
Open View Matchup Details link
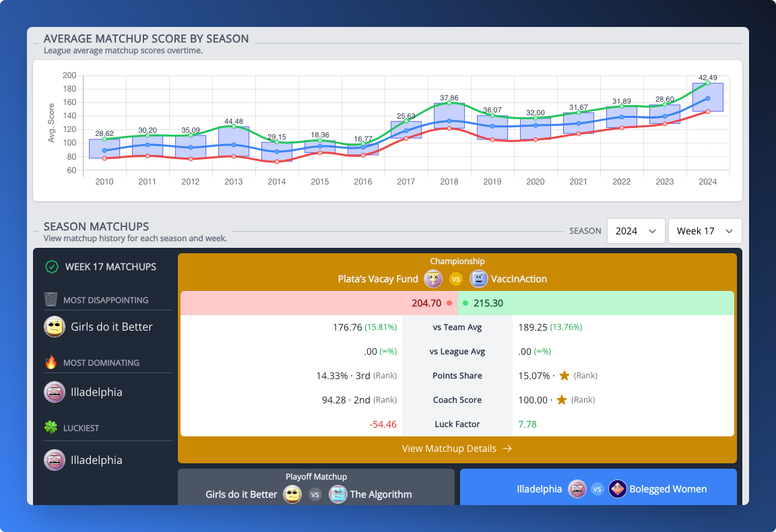457,448
